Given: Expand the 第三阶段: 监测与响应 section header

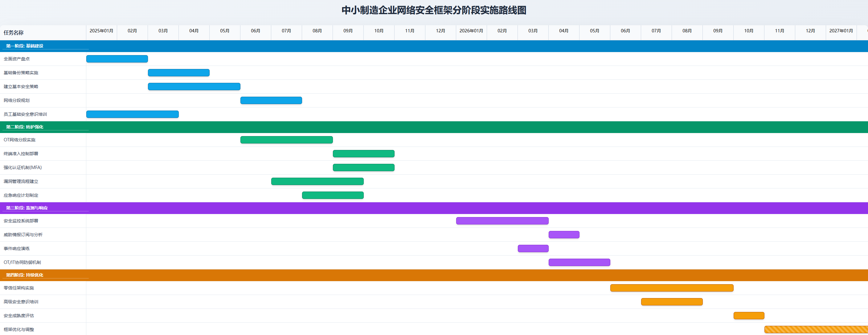Looking at the screenshot, I should 27,208.
